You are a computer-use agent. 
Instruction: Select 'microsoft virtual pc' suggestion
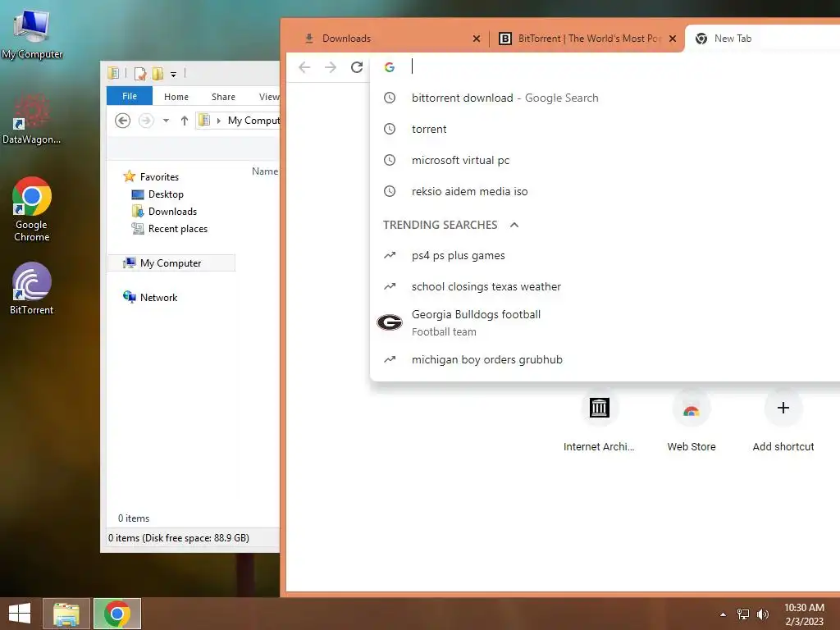point(605,160)
